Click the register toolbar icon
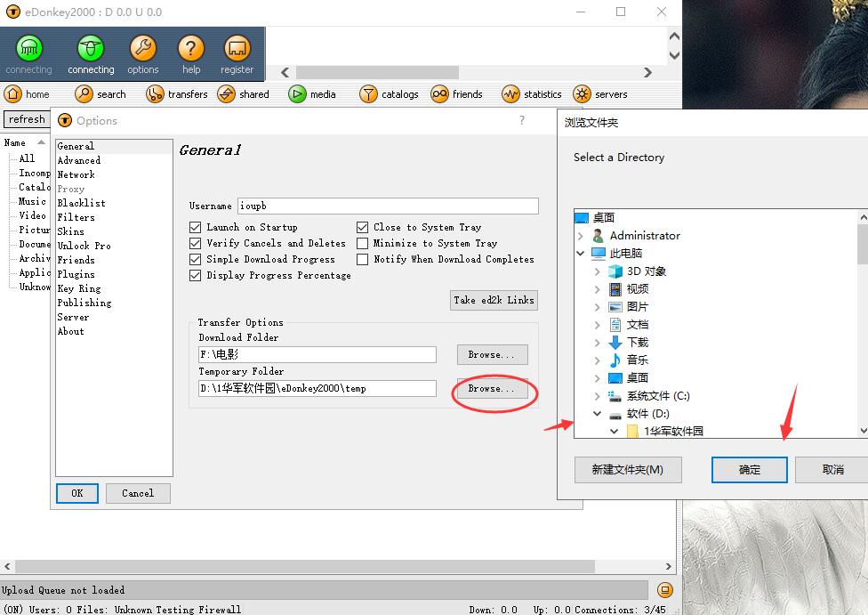Viewport: 868px width, 615px height. click(x=237, y=48)
